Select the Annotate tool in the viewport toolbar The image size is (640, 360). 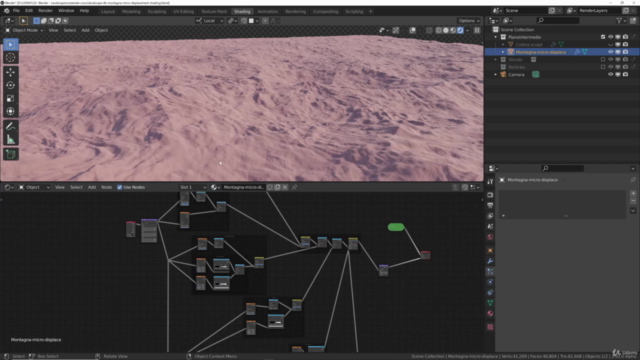click(11, 126)
